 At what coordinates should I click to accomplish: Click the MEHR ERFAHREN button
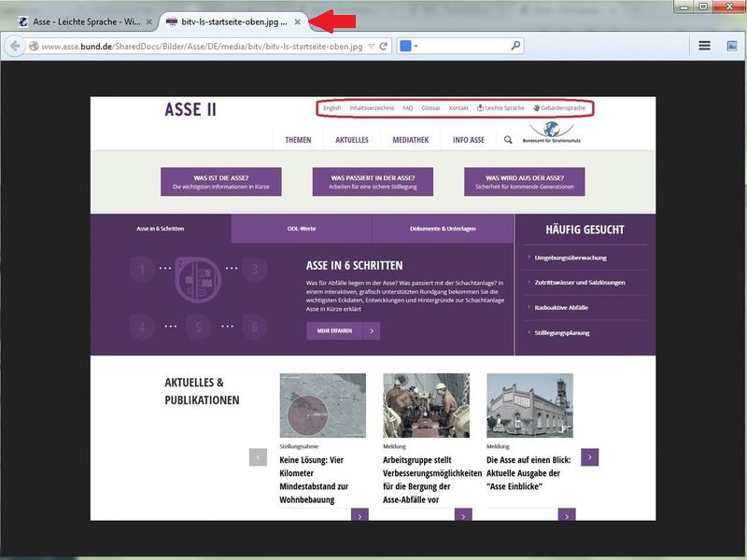click(334, 331)
